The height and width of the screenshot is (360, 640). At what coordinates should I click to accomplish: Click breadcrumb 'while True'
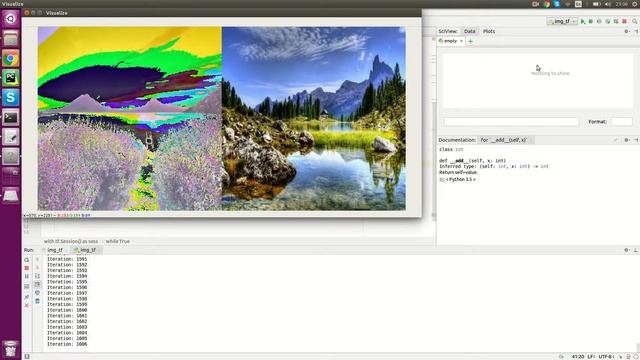[118, 241]
